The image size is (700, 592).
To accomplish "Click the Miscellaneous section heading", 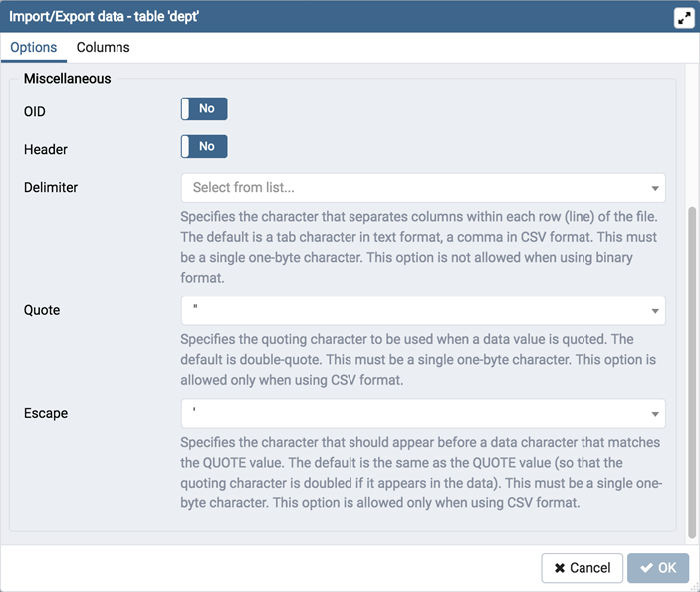I will click(x=67, y=78).
